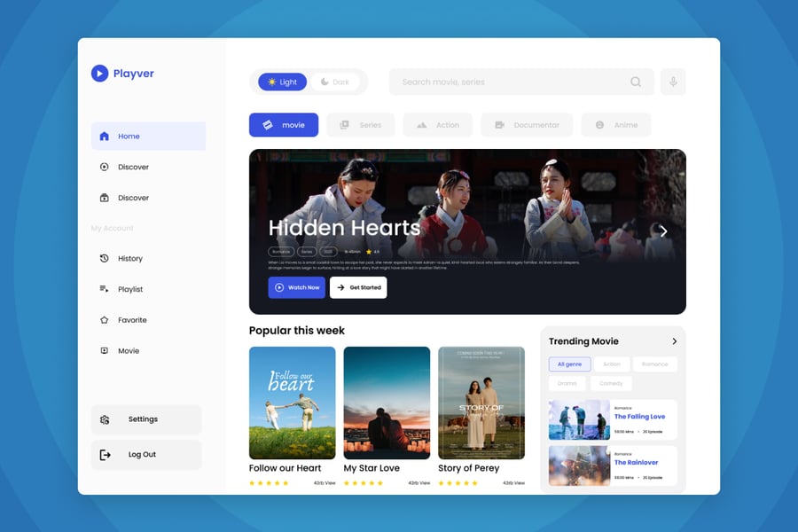
Task: Advance hero banner with right chevron
Action: (x=663, y=231)
